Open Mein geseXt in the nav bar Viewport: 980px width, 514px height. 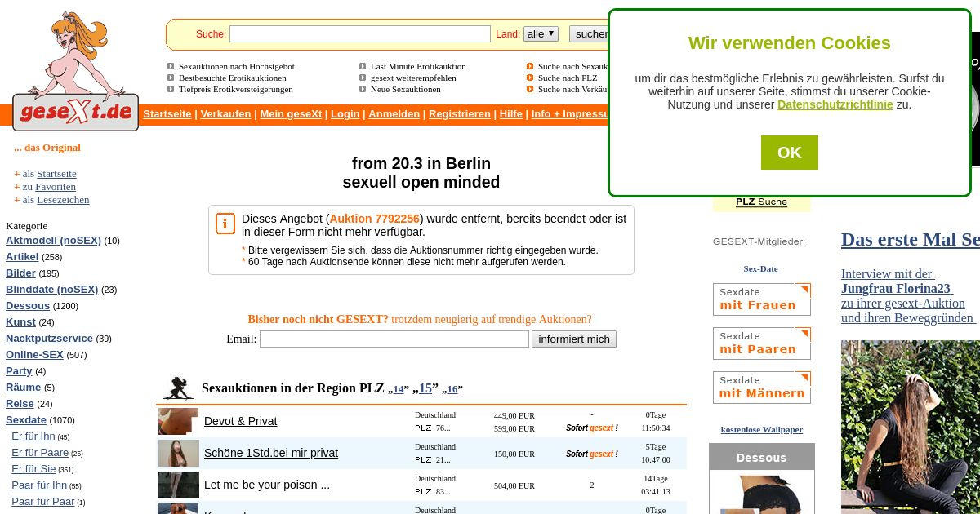[x=291, y=113]
